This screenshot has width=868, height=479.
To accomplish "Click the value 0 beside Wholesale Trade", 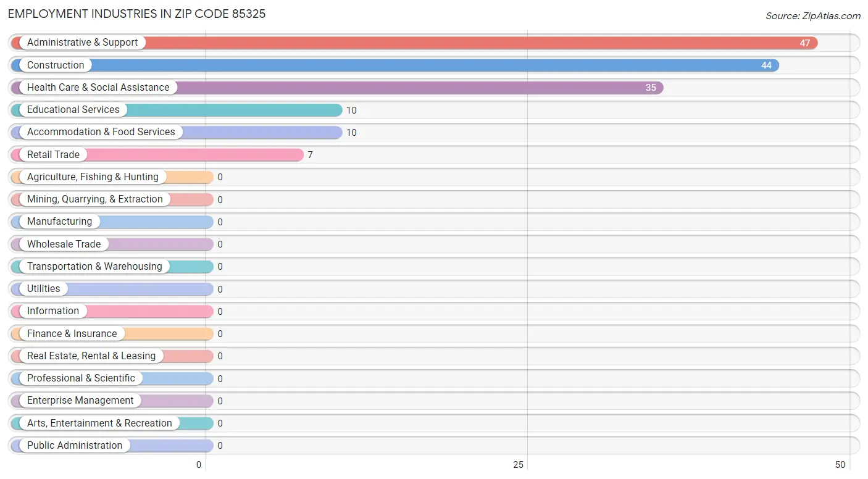I will click(220, 244).
